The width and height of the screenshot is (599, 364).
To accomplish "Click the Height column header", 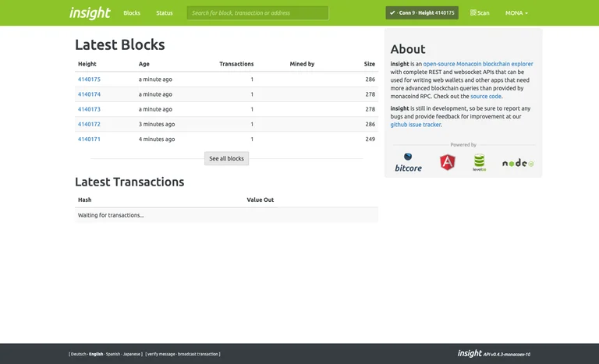I will pos(87,64).
